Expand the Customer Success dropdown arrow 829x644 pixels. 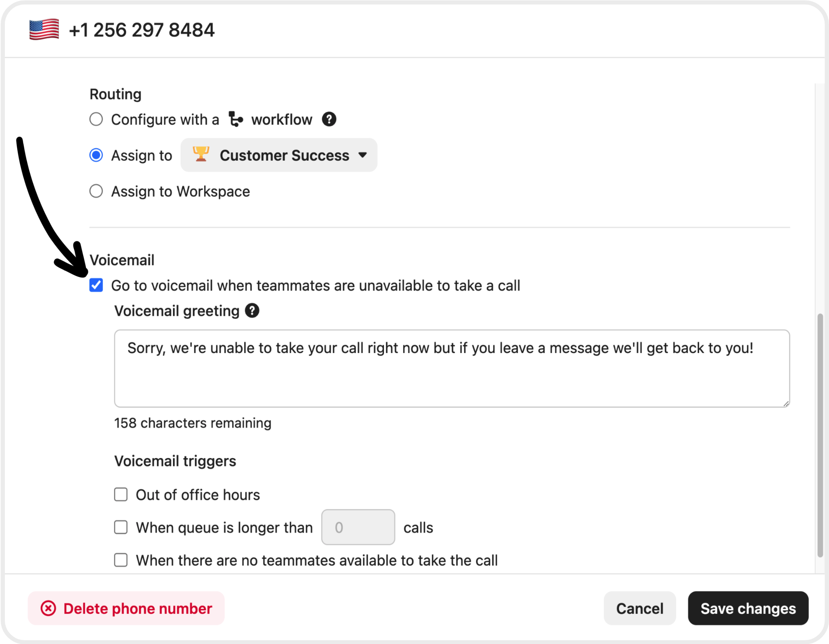363,155
